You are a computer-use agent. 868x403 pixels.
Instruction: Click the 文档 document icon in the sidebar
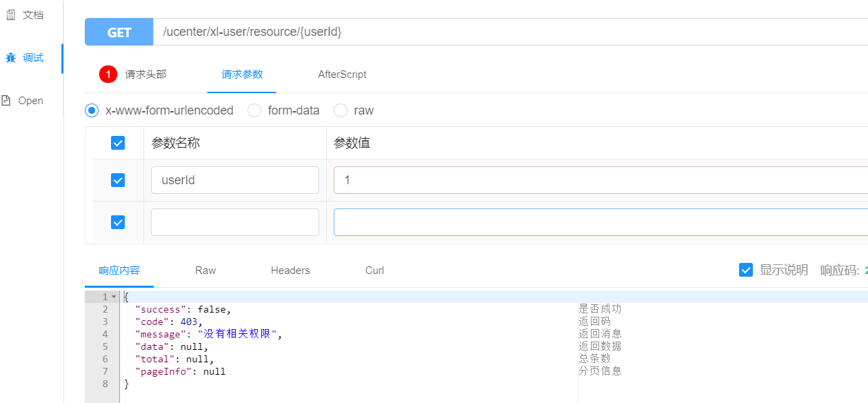pyautogui.click(x=10, y=14)
